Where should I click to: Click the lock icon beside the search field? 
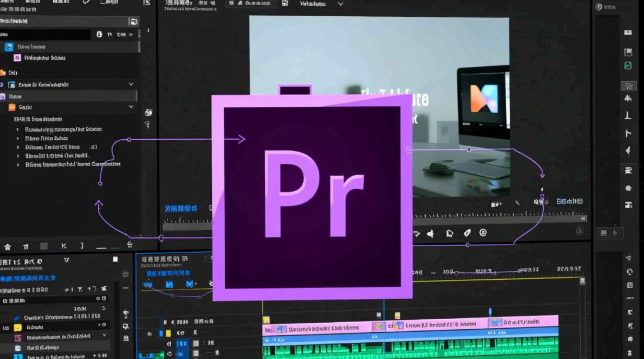(x=100, y=34)
